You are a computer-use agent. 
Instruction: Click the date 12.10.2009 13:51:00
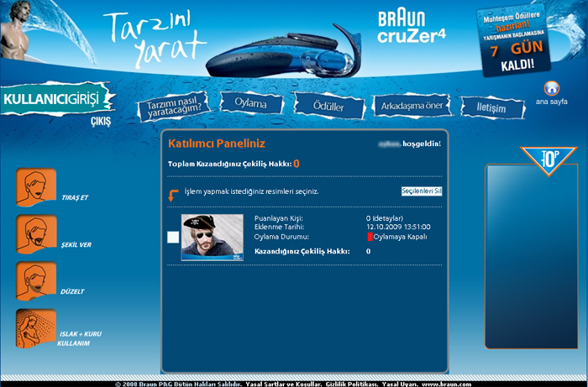point(398,227)
